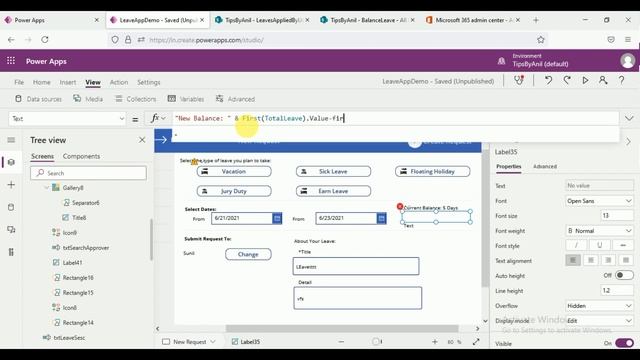This screenshot has width=640, height=360.
Task: Undo the last change
Action: click(x=548, y=80)
